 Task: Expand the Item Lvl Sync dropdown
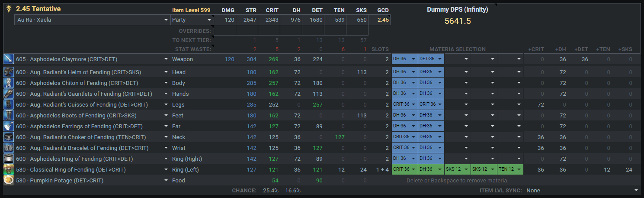582,190
